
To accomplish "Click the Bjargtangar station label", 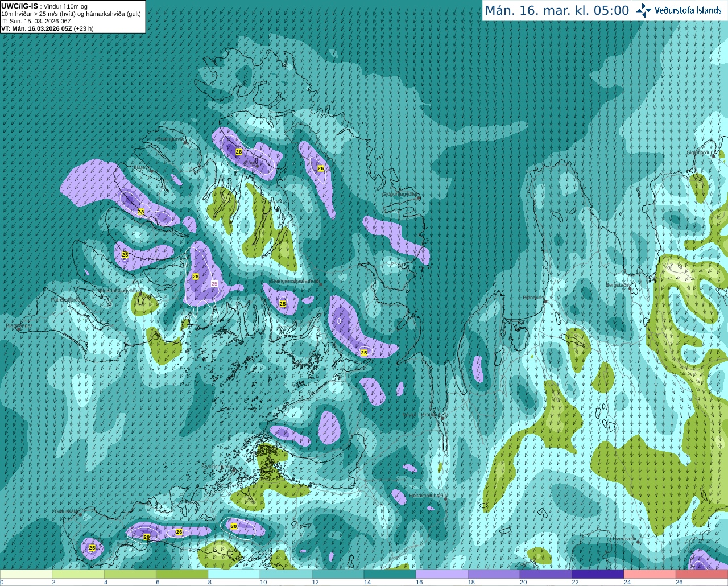I will 18,325.
